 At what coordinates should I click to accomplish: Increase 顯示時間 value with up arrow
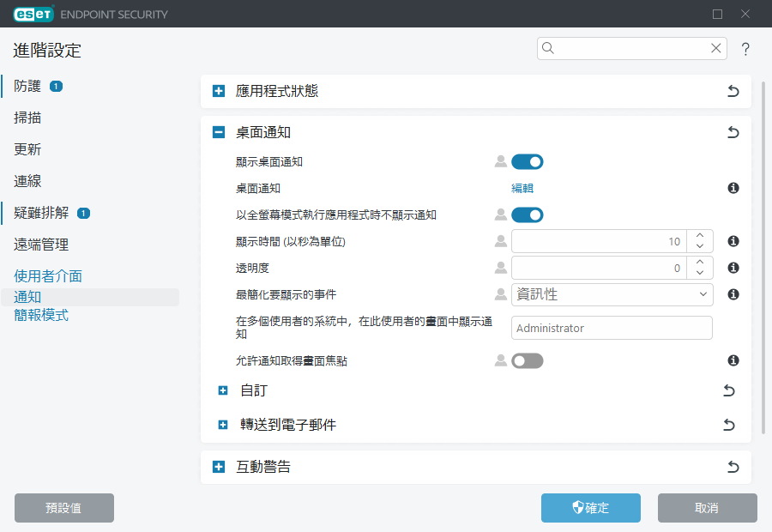tap(700, 236)
